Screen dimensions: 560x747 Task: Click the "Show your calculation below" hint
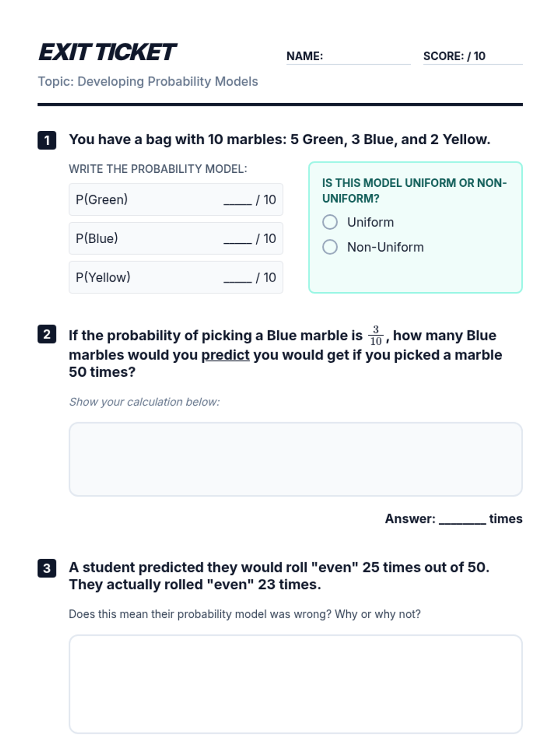[144, 402]
